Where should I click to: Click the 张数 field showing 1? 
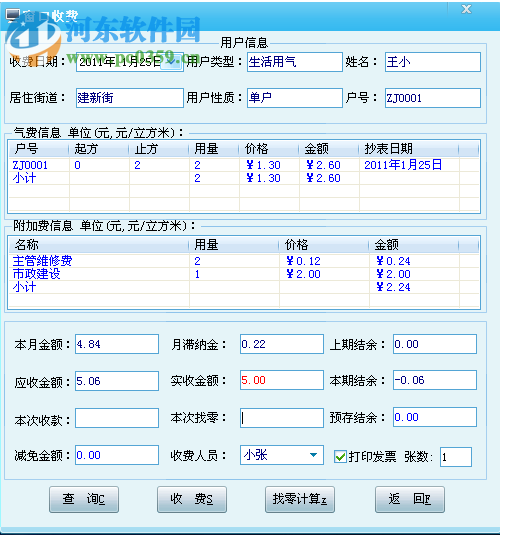456,457
